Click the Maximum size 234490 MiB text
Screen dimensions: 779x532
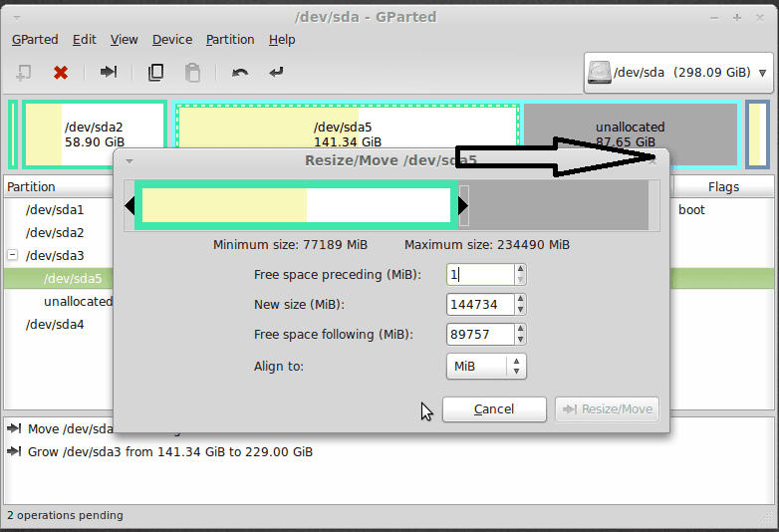point(487,245)
